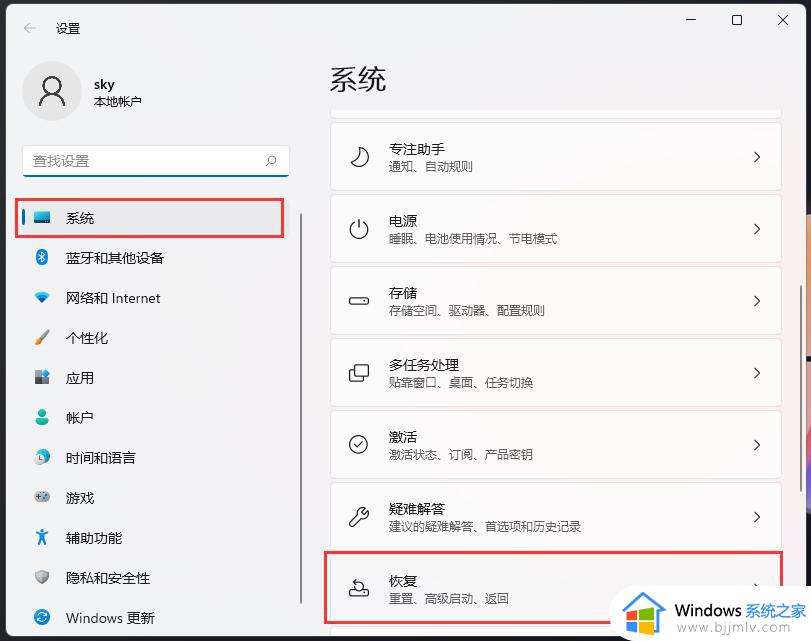
Task: Click the 存储 drive icon
Action: click(359, 301)
